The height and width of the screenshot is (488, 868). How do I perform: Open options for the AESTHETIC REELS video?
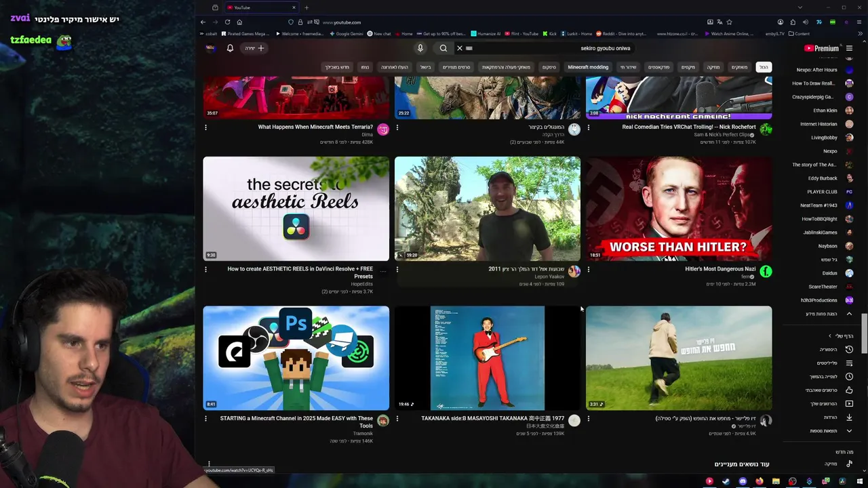click(205, 269)
